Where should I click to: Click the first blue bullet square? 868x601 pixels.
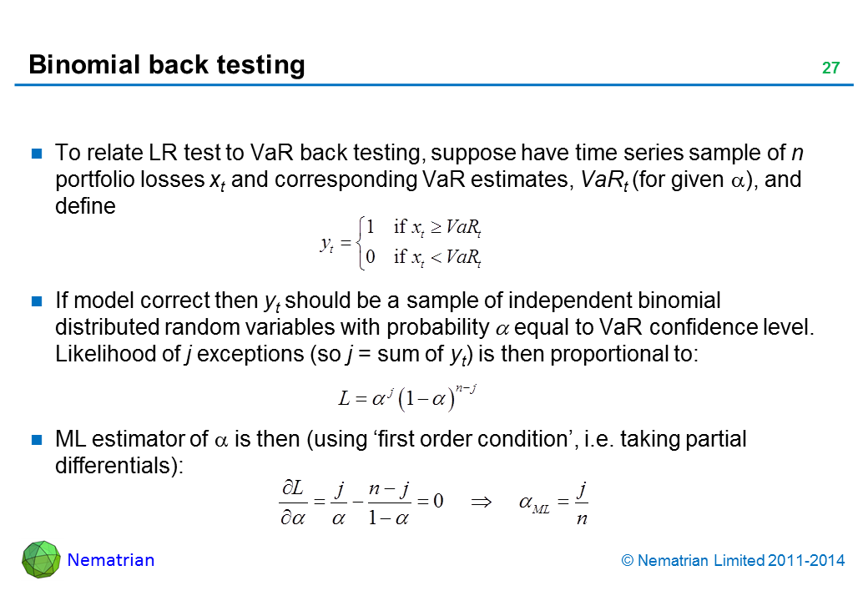37,154
